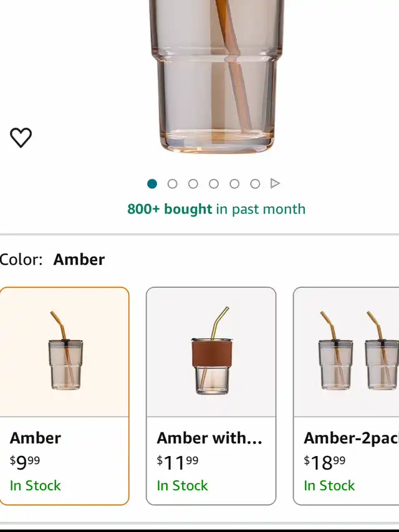The width and height of the screenshot is (399, 532).
Task: Open the video play triangle in carousel
Action: coord(275,184)
